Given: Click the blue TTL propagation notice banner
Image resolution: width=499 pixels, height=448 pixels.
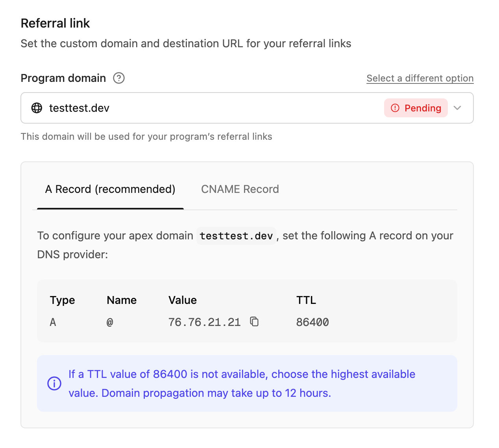Looking at the screenshot, I should tap(247, 383).
